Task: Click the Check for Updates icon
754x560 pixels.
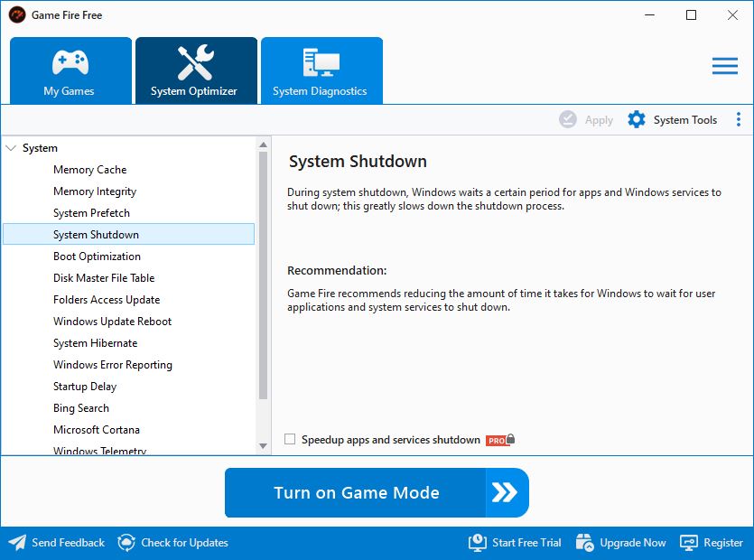Action: coord(126,543)
